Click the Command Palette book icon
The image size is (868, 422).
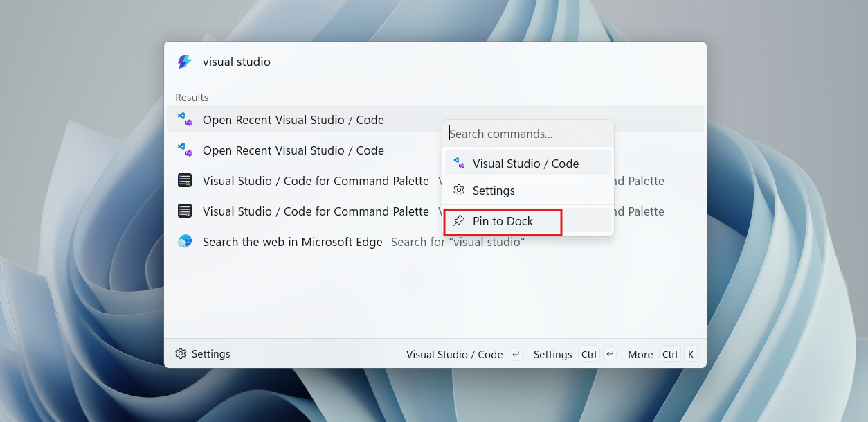point(185,180)
